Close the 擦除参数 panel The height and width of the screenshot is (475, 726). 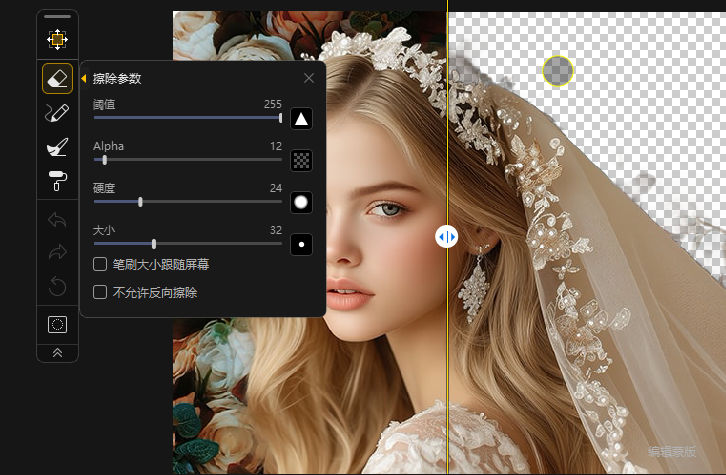coord(308,78)
